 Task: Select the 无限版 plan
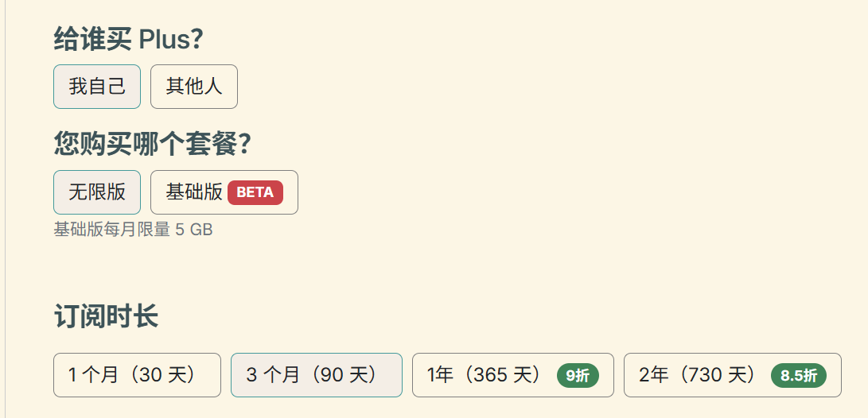click(97, 192)
